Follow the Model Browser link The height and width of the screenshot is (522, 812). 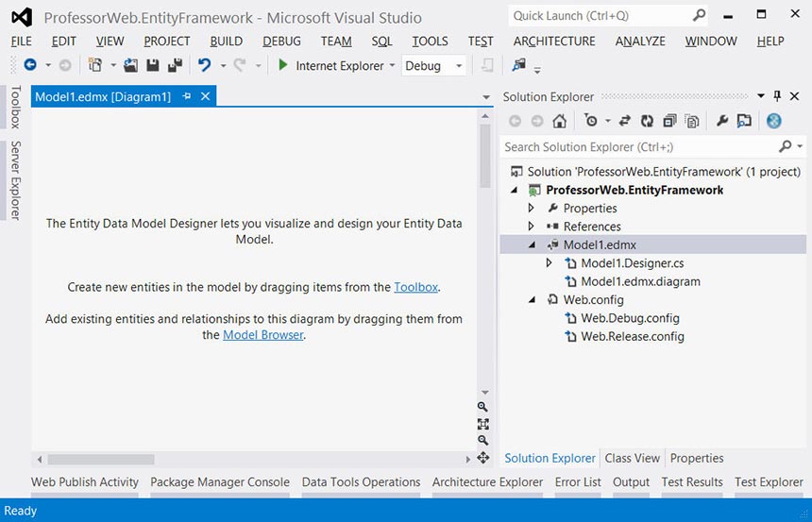pos(263,335)
